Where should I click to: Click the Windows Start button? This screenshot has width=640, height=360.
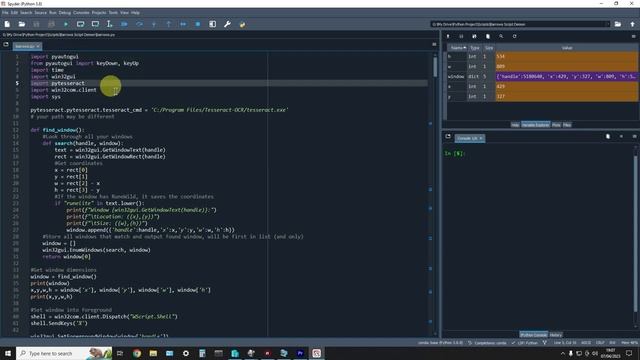(x=8, y=353)
